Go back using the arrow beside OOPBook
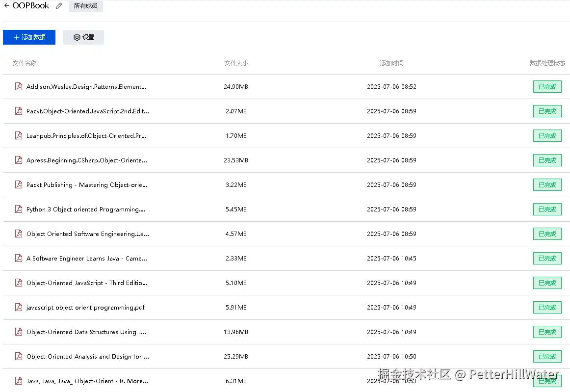The width and height of the screenshot is (570, 392). tap(6, 5)
